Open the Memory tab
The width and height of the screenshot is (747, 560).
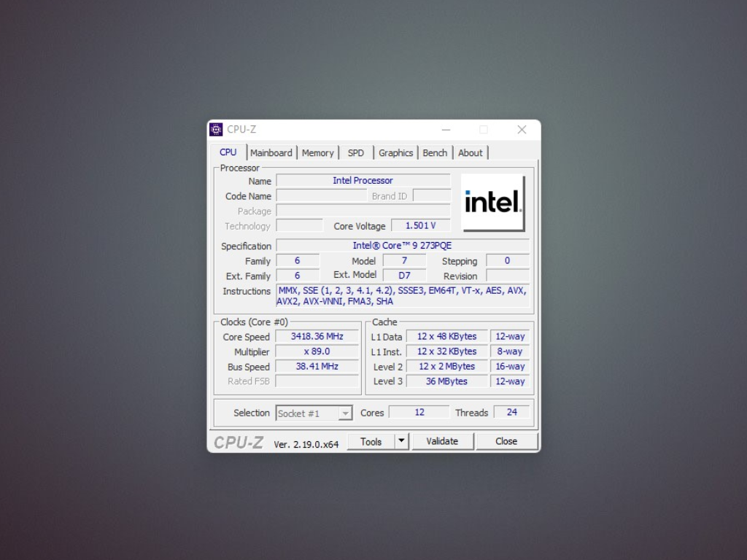tap(318, 152)
